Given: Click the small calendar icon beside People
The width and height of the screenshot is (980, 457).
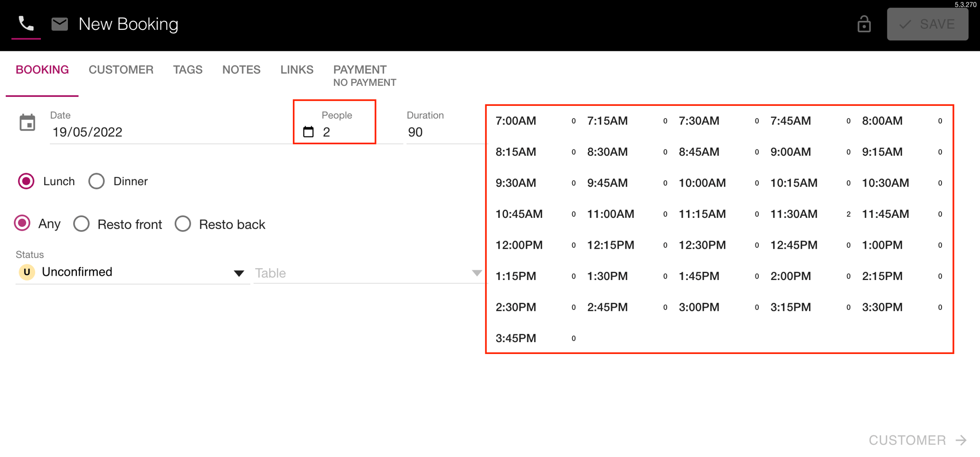Looking at the screenshot, I should [308, 132].
